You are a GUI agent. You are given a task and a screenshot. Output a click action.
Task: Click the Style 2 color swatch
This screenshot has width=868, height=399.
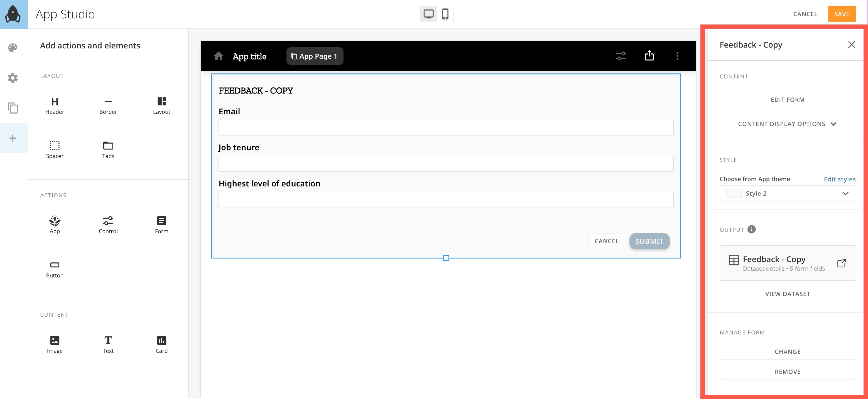(734, 194)
